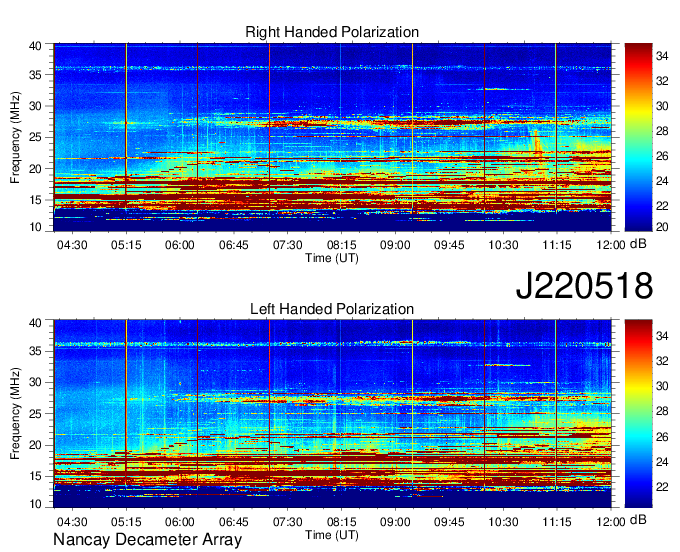Click Frequency (MHz) label of left-handed plot
This screenshot has height=552, width=680.
[x=15, y=414]
